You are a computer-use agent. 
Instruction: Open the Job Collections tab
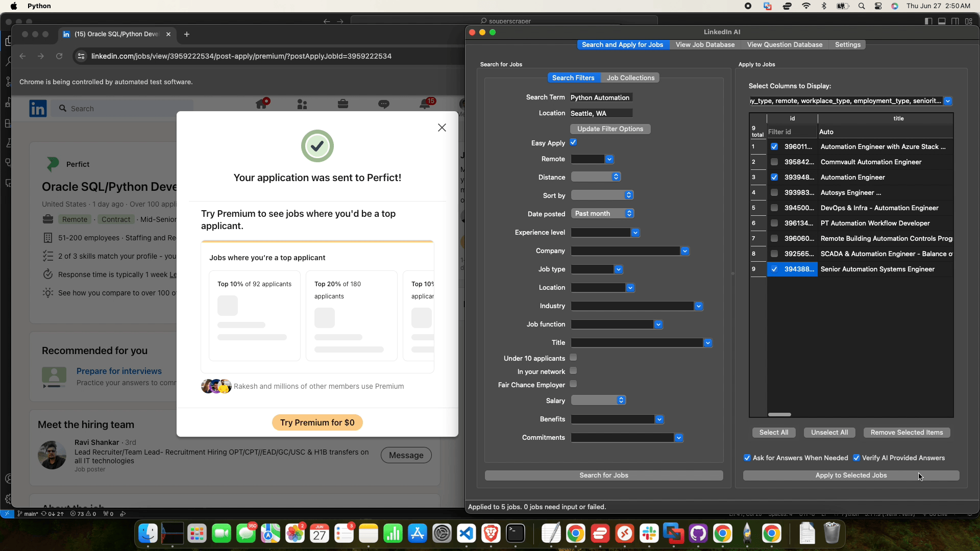click(x=630, y=78)
